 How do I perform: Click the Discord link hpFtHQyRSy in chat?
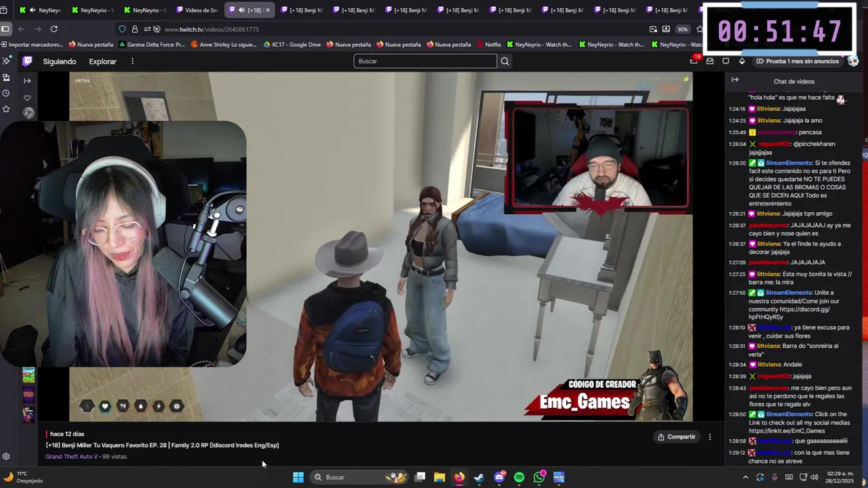[766, 317]
